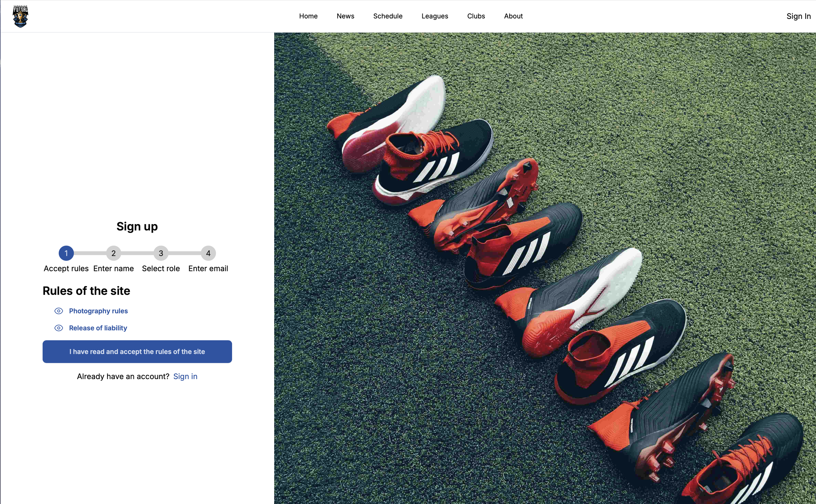The image size is (816, 504).
Task: Select step 4 circle Enter email
Action: pyautogui.click(x=208, y=253)
